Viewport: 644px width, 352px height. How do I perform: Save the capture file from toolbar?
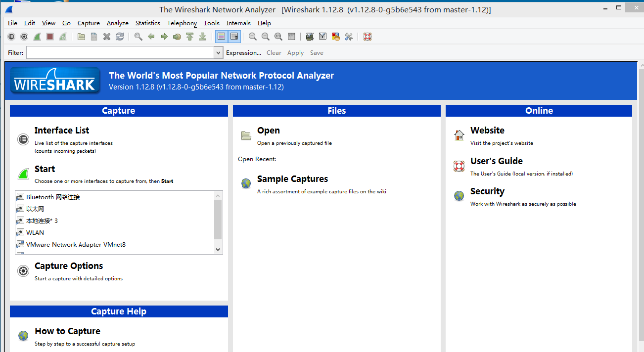pyautogui.click(x=94, y=37)
